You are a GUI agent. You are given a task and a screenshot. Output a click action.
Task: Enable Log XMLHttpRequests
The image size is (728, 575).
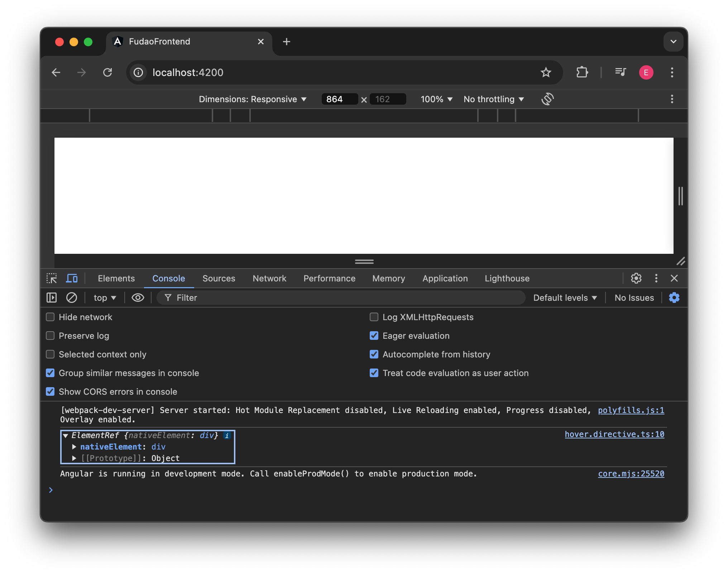click(x=374, y=317)
